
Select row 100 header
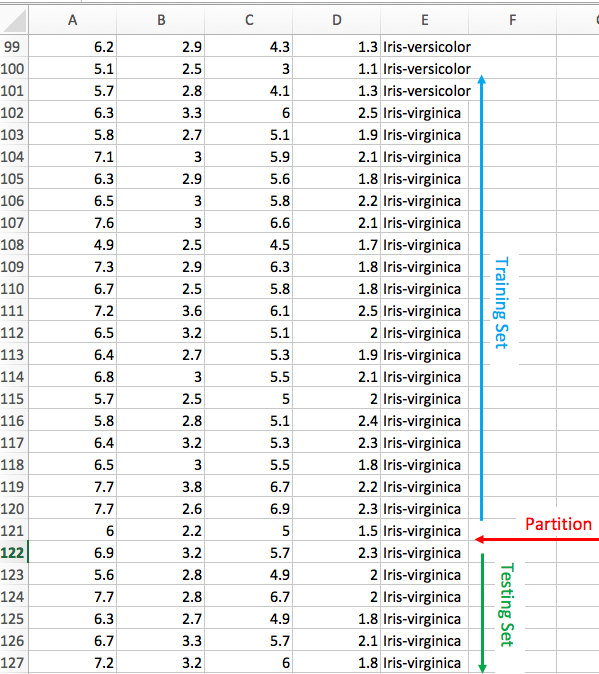(x=14, y=69)
